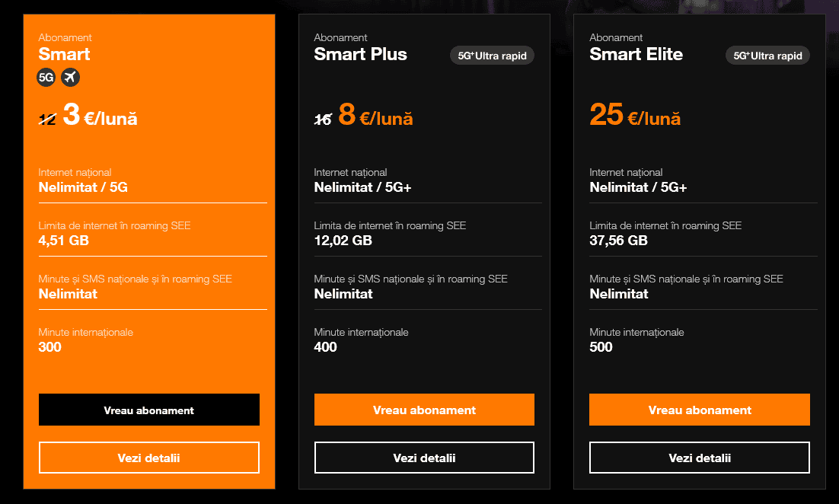Click the 500 minute internationale value on Smart Elite
Screen dimensions: 839x504
pyautogui.click(x=601, y=346)
